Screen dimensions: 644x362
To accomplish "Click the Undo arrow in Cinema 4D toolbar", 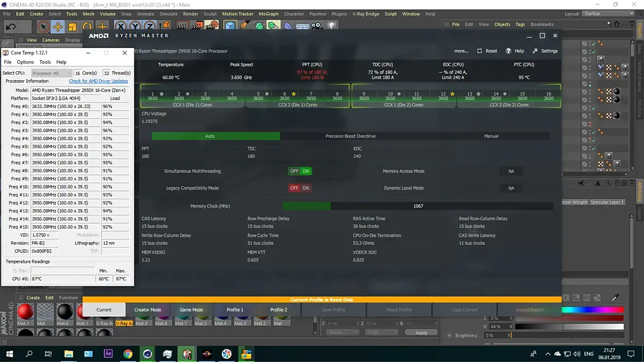I will (11, 27).
